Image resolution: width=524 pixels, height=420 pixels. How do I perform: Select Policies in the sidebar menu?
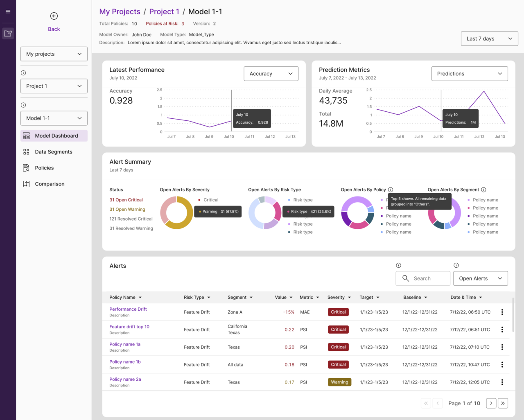coord(44,168)
